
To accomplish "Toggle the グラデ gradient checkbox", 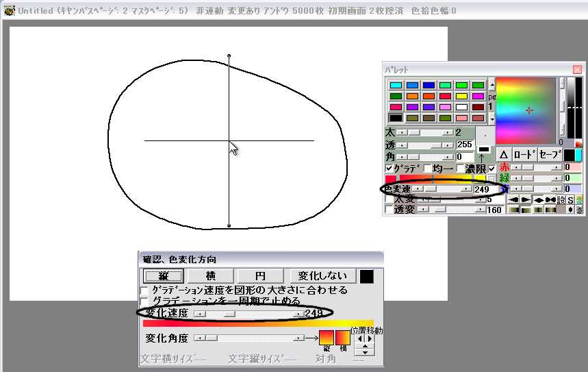I will coord(389,169).
